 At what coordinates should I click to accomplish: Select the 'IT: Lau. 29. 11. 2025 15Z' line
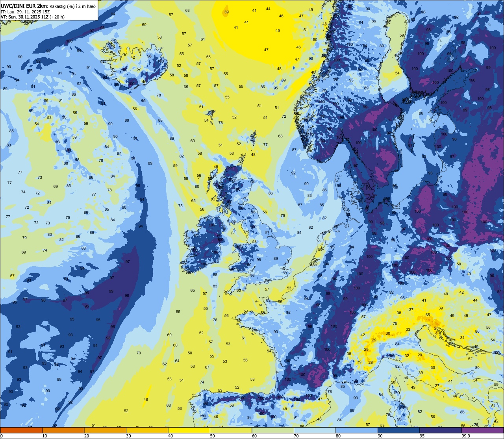[x=25, y=11]
